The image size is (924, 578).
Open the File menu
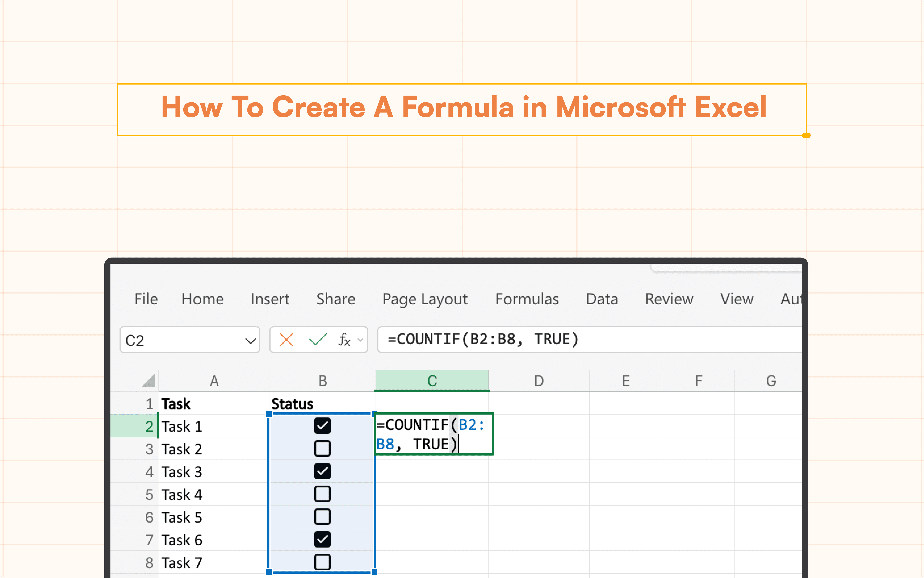(146, 299)
